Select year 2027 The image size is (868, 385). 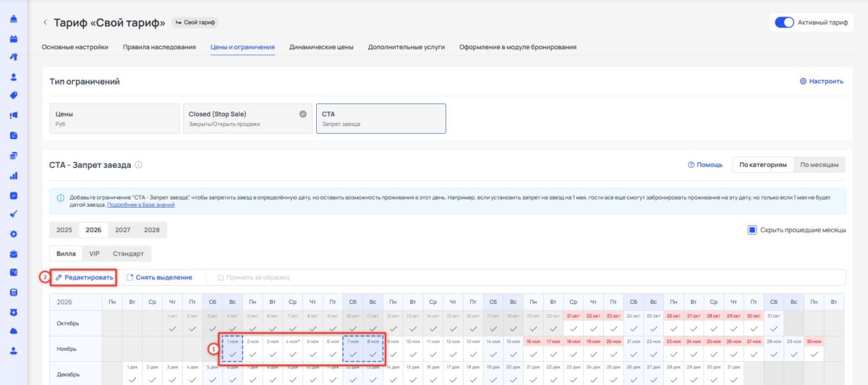pyautogui.click(x=122, y=230)
